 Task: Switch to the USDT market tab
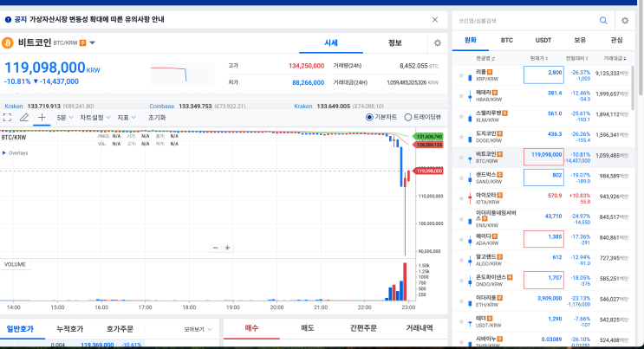543,40
